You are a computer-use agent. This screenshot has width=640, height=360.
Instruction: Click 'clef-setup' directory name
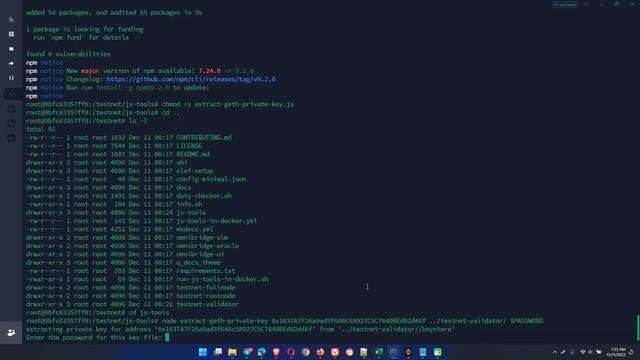coord(194,171)
